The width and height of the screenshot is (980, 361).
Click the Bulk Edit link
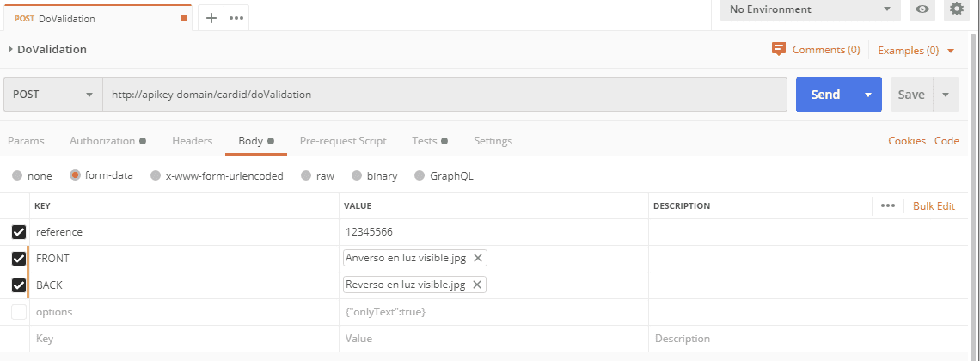pos(934,206)
